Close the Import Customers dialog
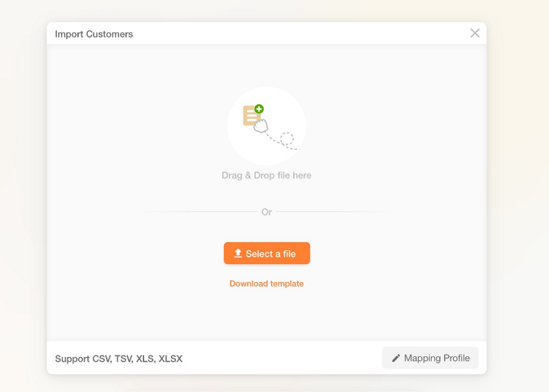This screenshot has height=392, width=549. [x=475, y=33]
